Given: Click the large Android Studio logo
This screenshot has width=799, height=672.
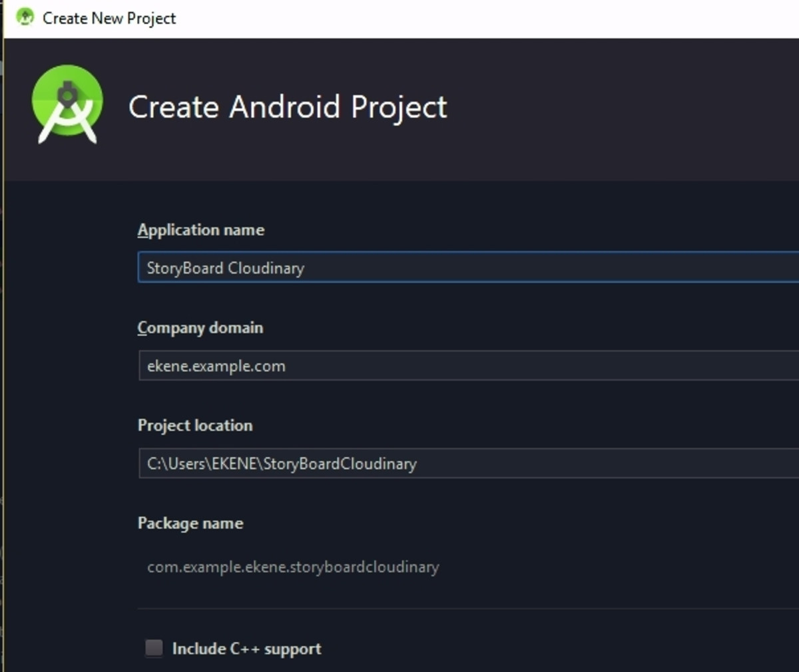Looking at the screenshot, I should (x=67, y=104).
